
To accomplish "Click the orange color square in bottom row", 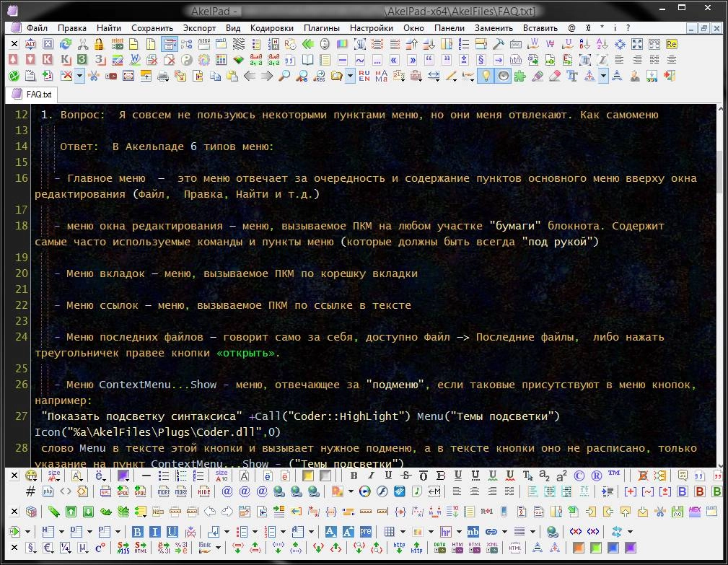I will [x=579, y=548].
